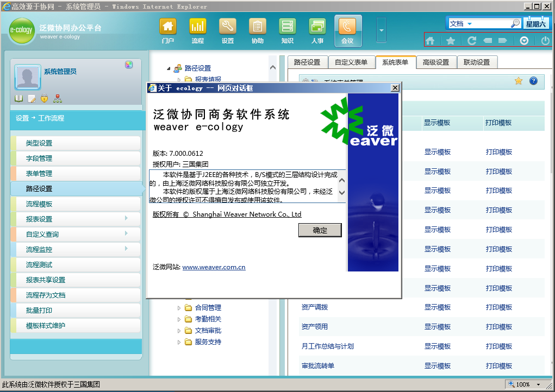Image resolution: width=555 pixels, height=392 pixels.
Task: Expand the 服务支持 tree folder
Action: pos(179,342)
